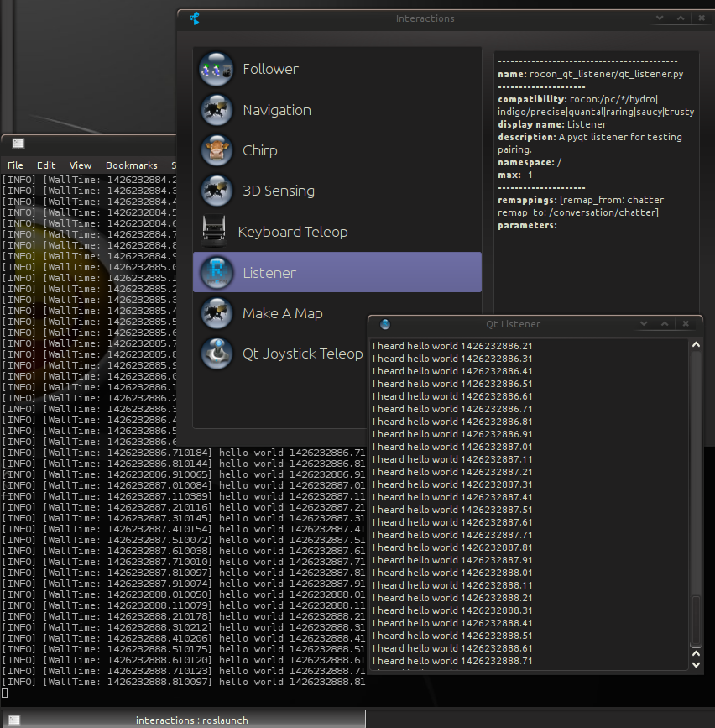Viewport: 715px width, 728px height.
Task: Open the Interactions window menu icon
Action: [195, 18]
